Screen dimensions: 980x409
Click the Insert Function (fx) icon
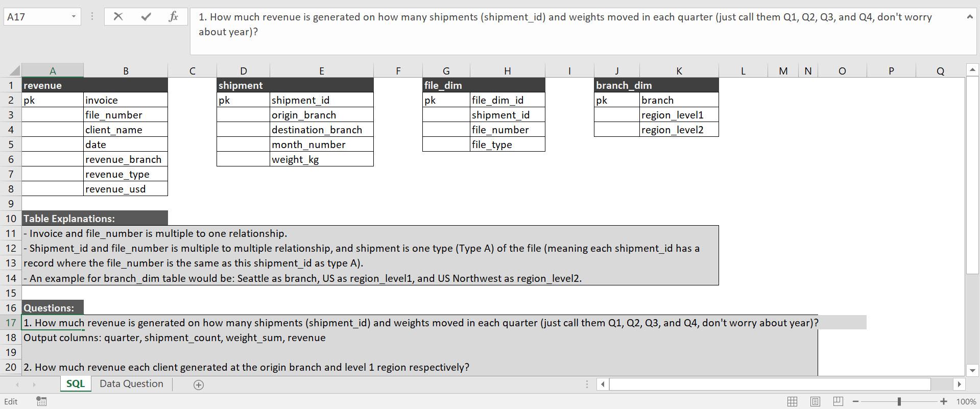tap(173, 16)
